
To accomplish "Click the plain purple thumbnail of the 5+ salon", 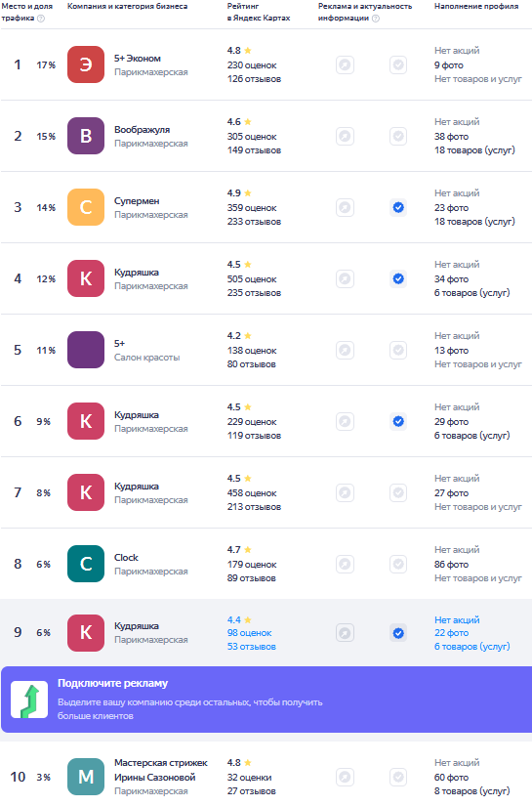I will click(86, 350).
